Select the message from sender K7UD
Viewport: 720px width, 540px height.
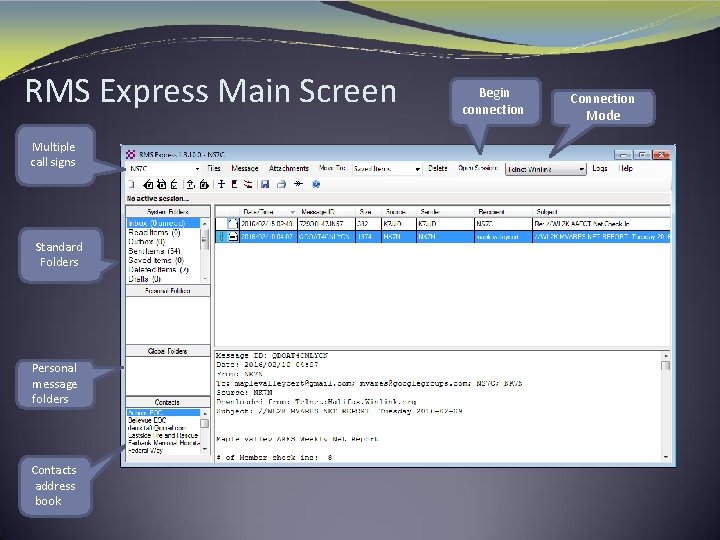pyautogui.click(x=443, y=224)
